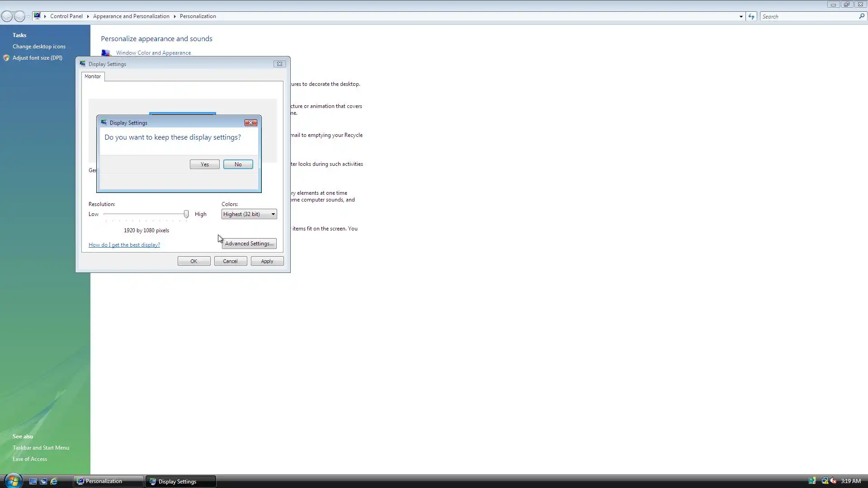Screen dimensions: 868x488
Task: Click the volume muted tray icon
Action: click(833, 481)
